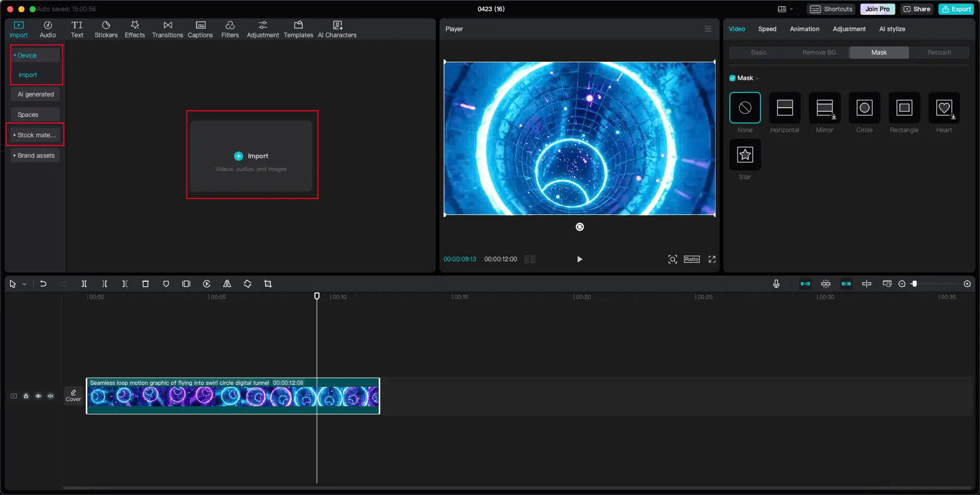Lock the video track
The width and height of the screenshot is (980, 495).
[x=26, y=396]
